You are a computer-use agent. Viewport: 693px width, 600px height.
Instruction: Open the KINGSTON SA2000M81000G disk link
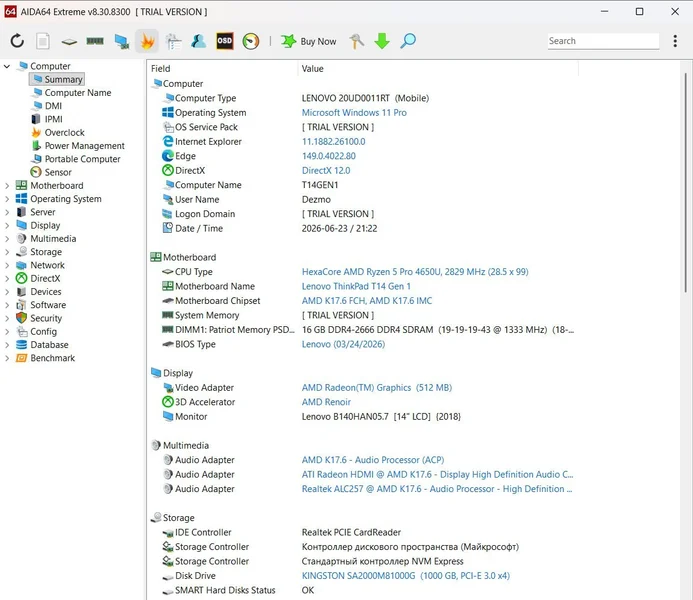pos(406,576)
